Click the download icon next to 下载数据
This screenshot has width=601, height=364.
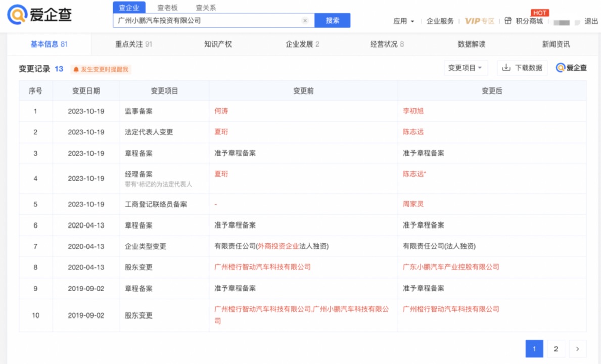click(506, 67)
